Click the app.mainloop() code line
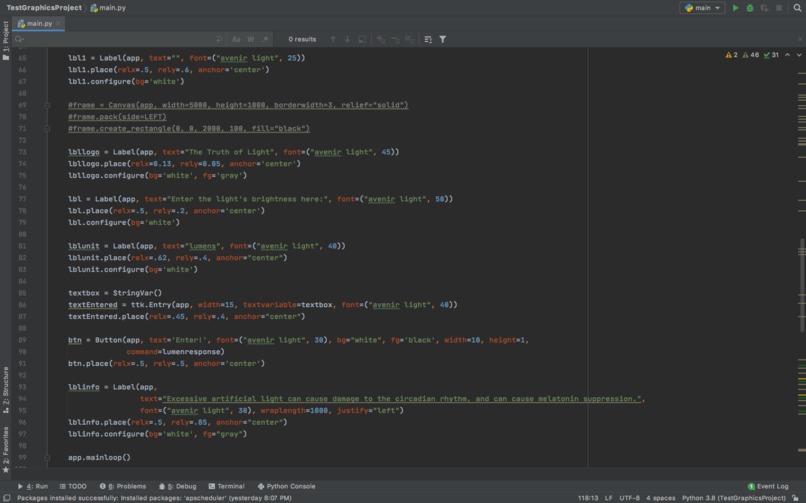Image resolution: width=806 pixels, height=503 pixels. coord(99,457)
